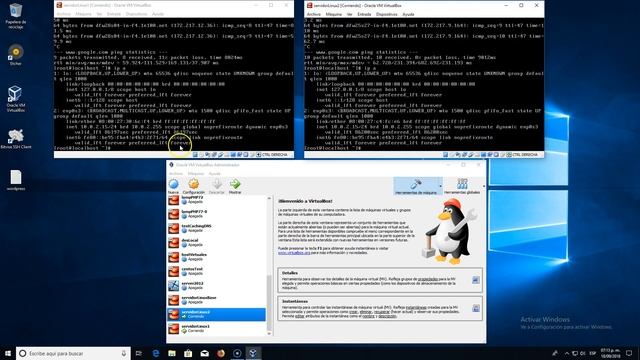Launch Microsoft Edge from taskbar

point(156,353)
